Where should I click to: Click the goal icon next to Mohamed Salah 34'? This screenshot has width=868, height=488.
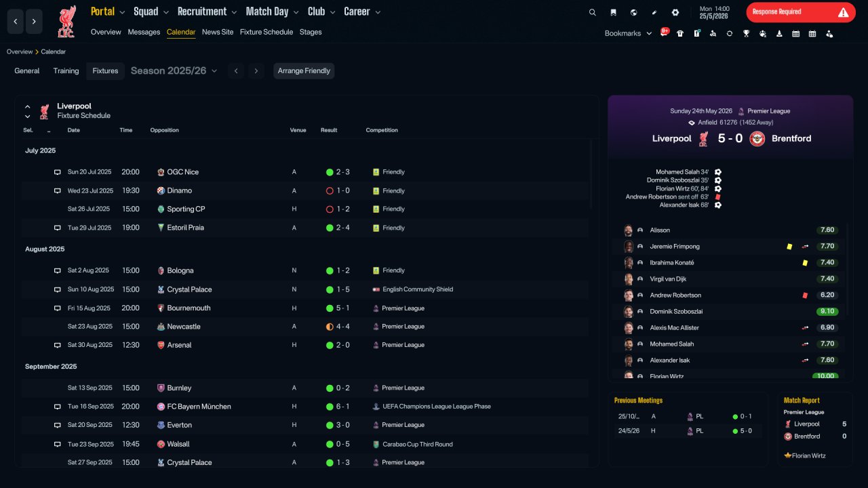718,172
